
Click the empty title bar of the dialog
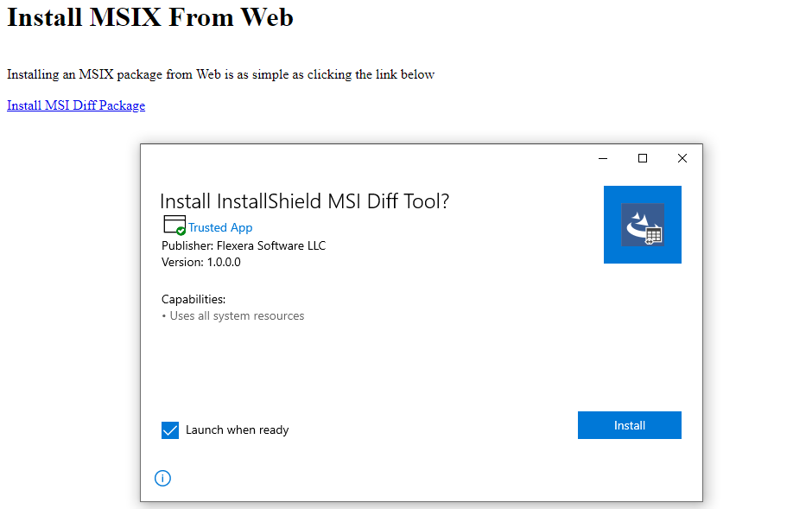click(x=363, y=158)
